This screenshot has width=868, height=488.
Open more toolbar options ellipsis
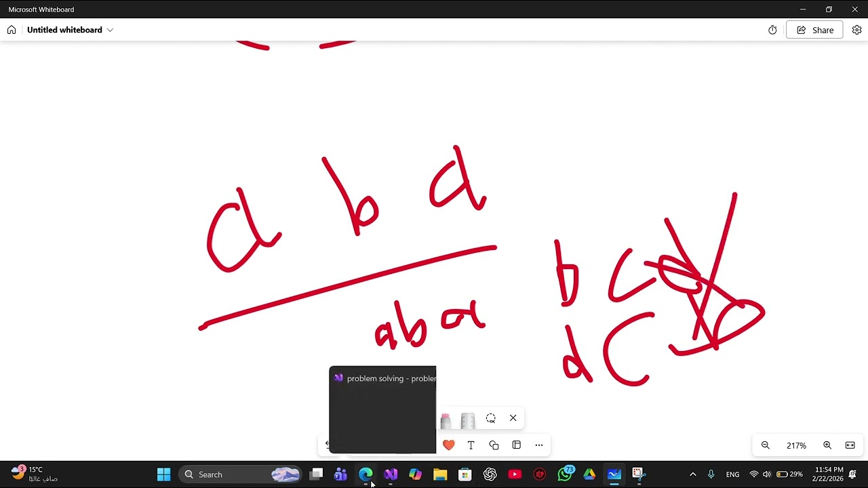539,445
